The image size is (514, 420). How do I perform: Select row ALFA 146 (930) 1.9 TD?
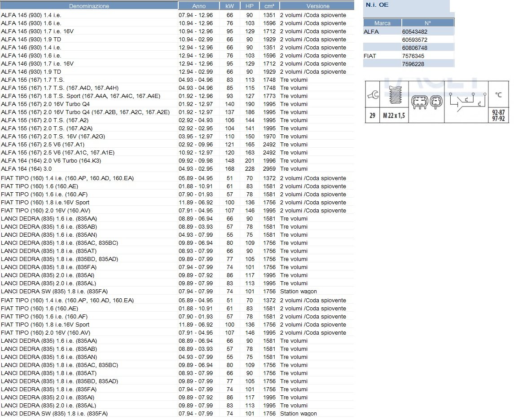[x=177, y=71]
